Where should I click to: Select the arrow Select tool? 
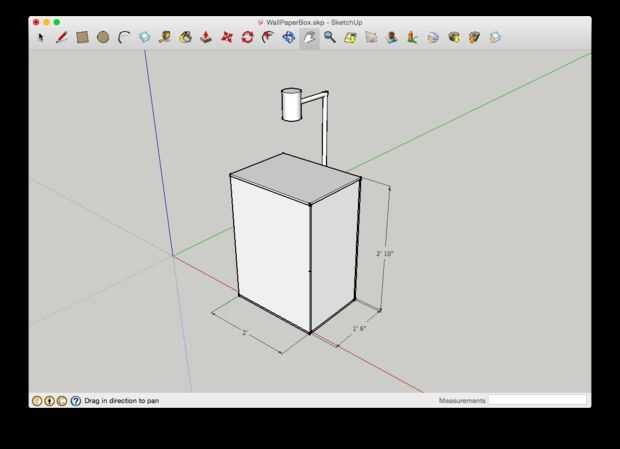point(40,38)
